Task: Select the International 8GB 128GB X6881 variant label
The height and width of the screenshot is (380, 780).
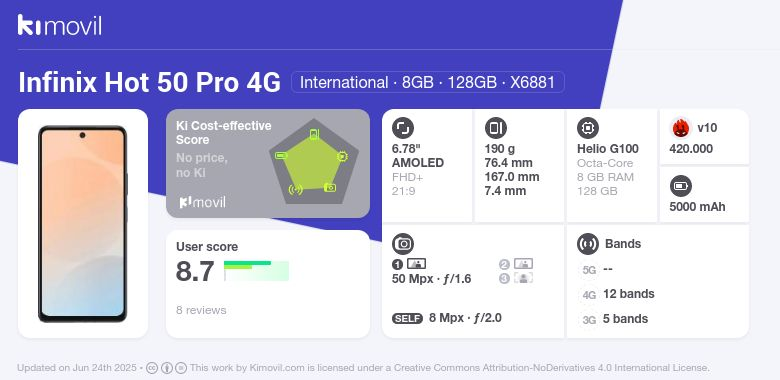Action: coord(428,82)
